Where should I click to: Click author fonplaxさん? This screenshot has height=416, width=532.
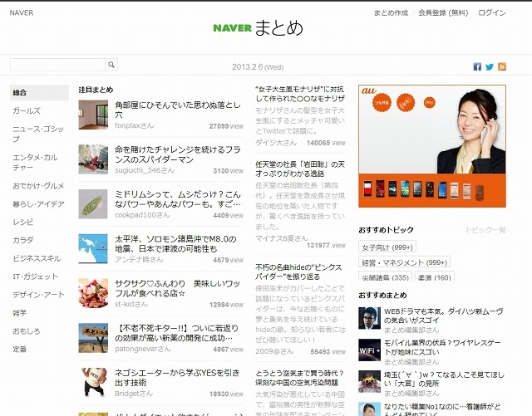point(134,125)
